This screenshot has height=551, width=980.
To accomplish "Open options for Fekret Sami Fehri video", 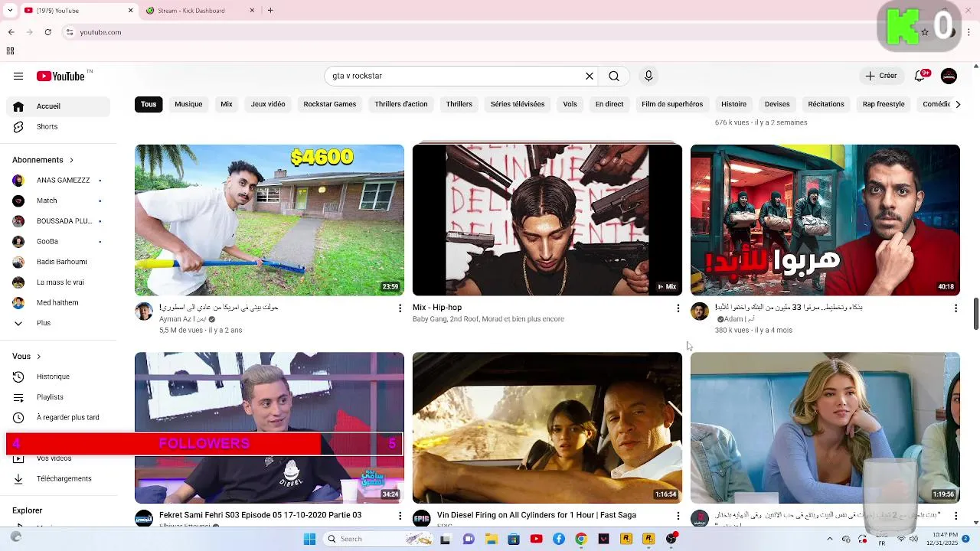I will click(400, 517).
